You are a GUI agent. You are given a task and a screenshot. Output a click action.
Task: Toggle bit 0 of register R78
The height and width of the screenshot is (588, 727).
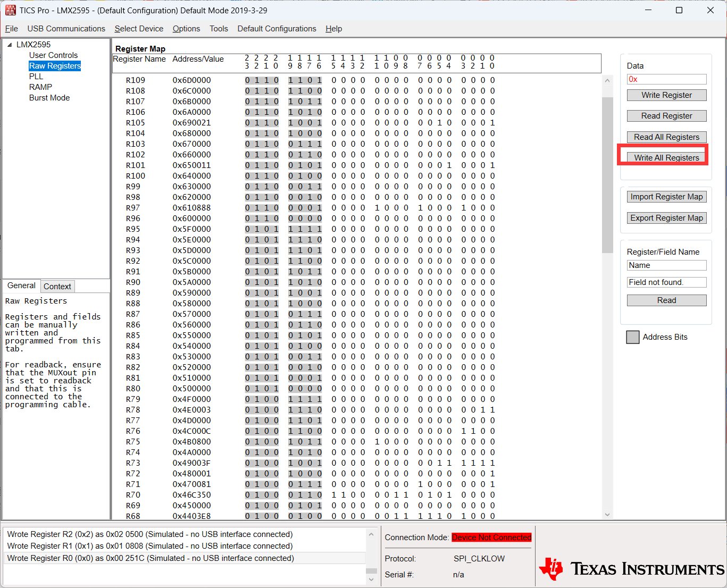492,410
